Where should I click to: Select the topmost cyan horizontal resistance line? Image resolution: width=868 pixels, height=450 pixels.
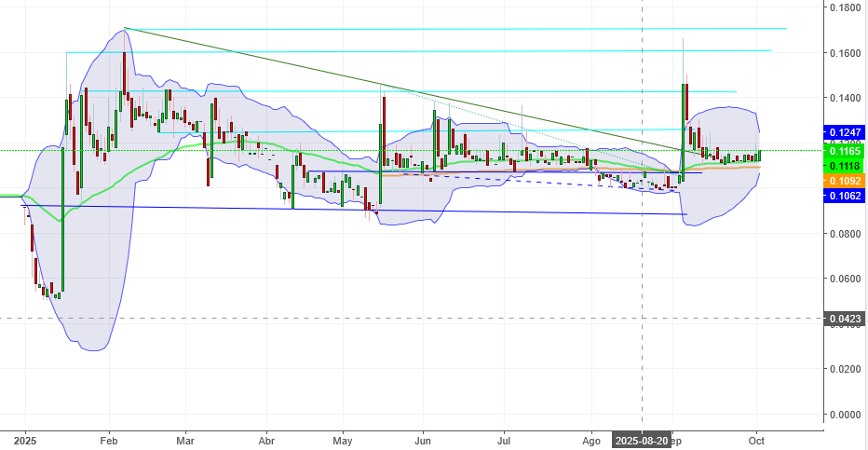point(455,28)
